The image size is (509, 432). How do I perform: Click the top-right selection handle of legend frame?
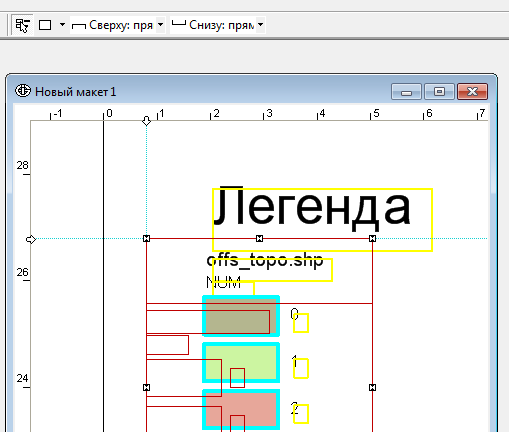(x=372, y=238)
